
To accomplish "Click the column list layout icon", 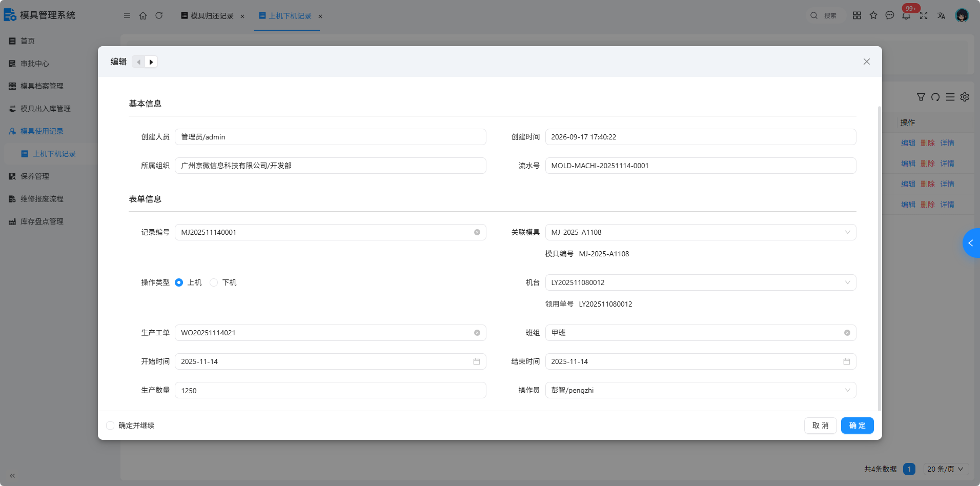I will coord(950,97).
